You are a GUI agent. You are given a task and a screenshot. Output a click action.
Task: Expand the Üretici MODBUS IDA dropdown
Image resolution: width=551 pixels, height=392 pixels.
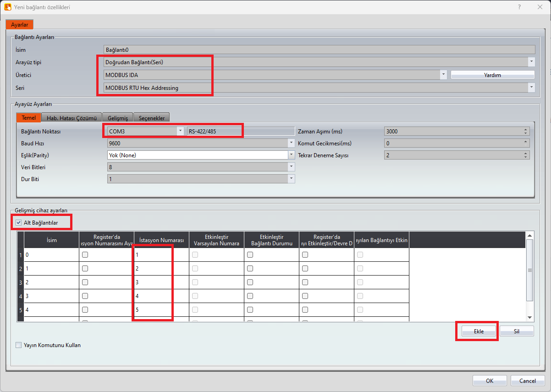[443, 74]
